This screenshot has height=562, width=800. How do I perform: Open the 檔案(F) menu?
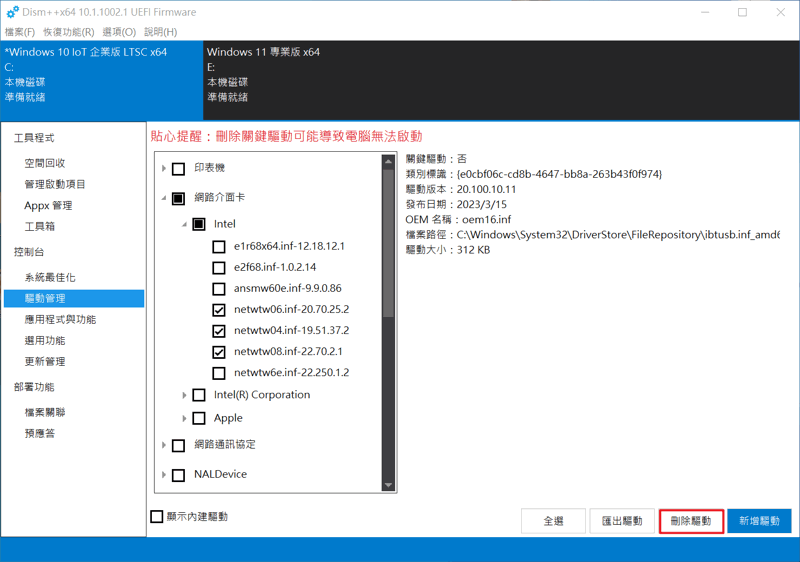pos(20,32)
